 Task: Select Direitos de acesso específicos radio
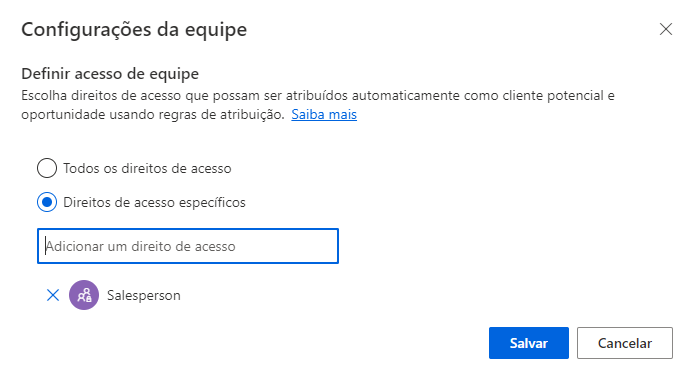pyautogui.click(x=47, y=202)
